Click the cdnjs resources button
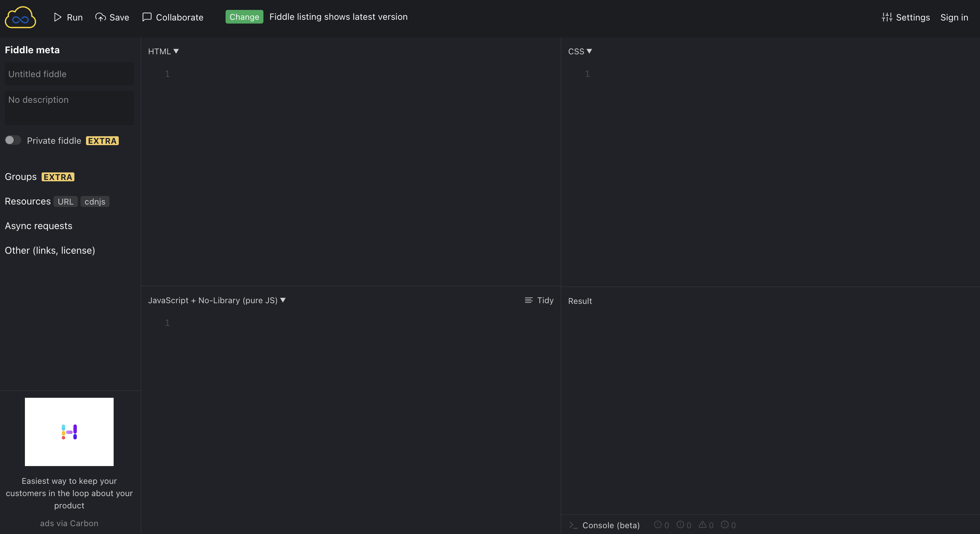This screenshot has width=980, height=534. [x=95, y=201]
